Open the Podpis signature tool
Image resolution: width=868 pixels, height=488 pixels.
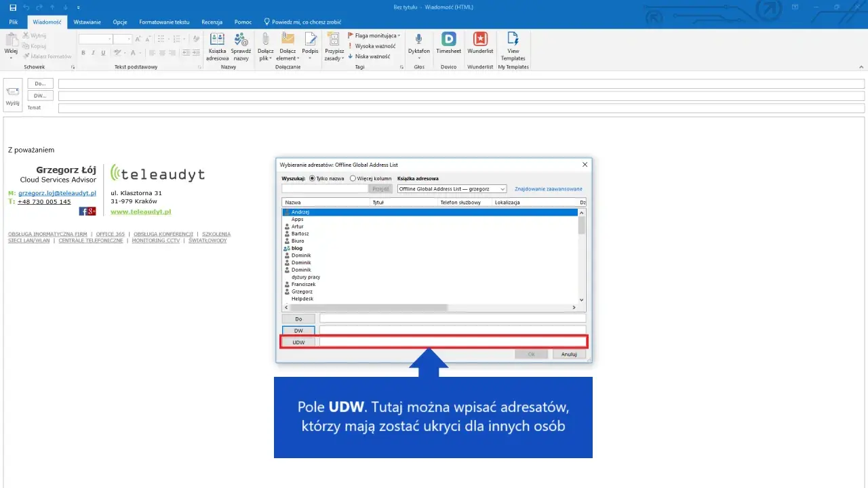coord(311,47)
